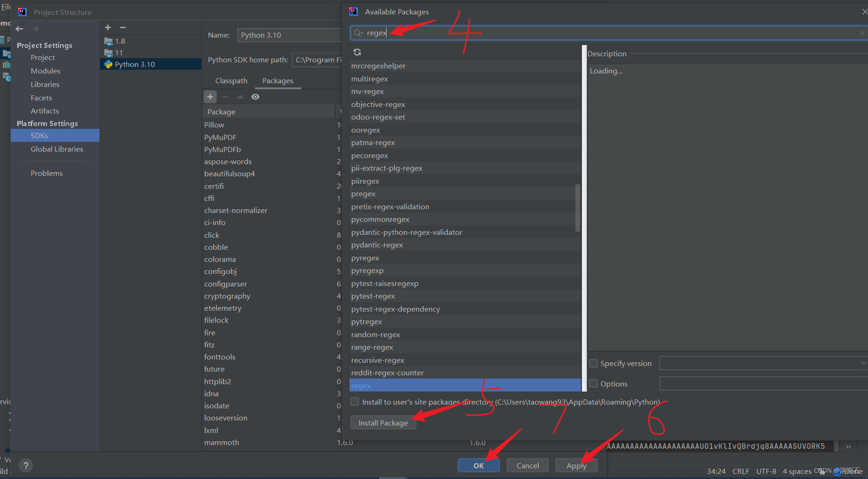
Task: Enable the Options checkbox
Action: coord(594,384)
